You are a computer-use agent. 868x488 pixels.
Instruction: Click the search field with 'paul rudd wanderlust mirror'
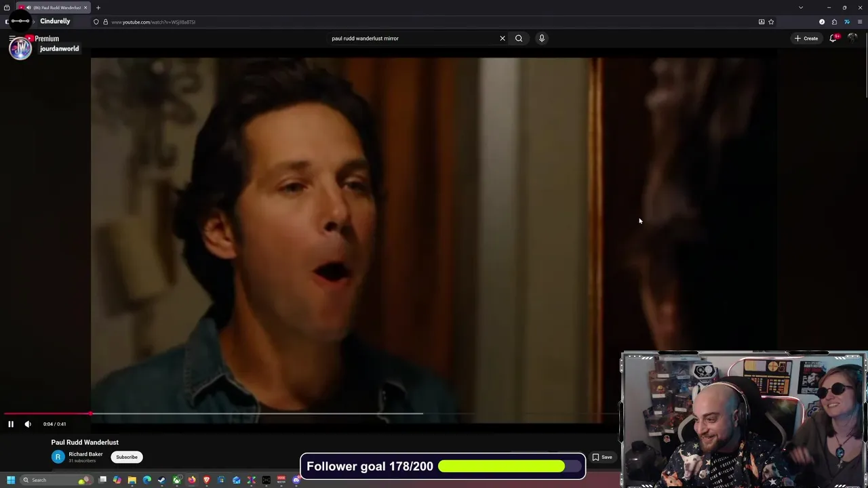(412, 39)
